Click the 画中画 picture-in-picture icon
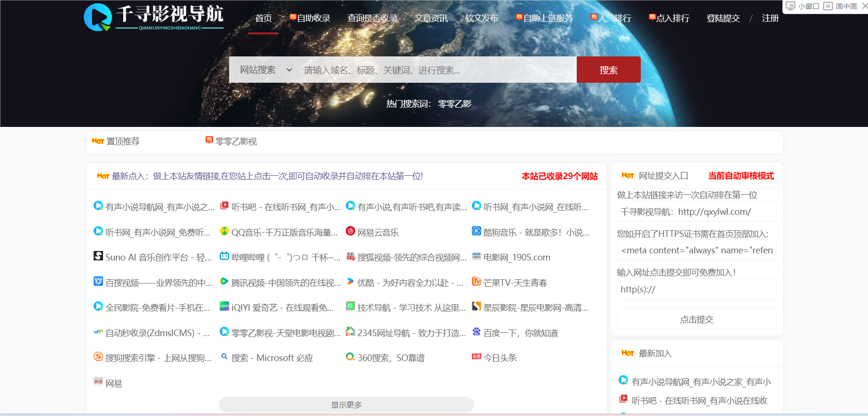This screenshot has width=868, height=416. [x=828, y=6]
